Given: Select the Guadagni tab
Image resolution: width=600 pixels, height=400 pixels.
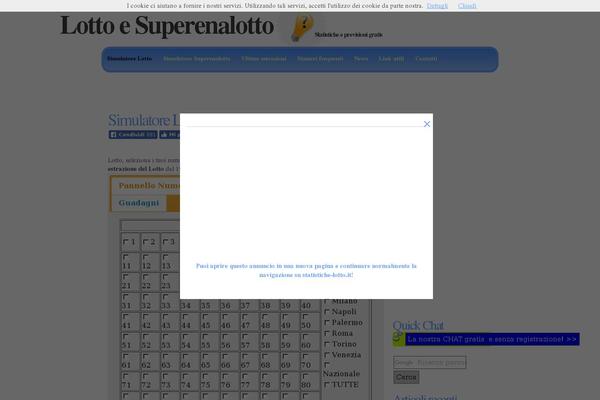Looking at the screenshot, I should pos(139,203).
